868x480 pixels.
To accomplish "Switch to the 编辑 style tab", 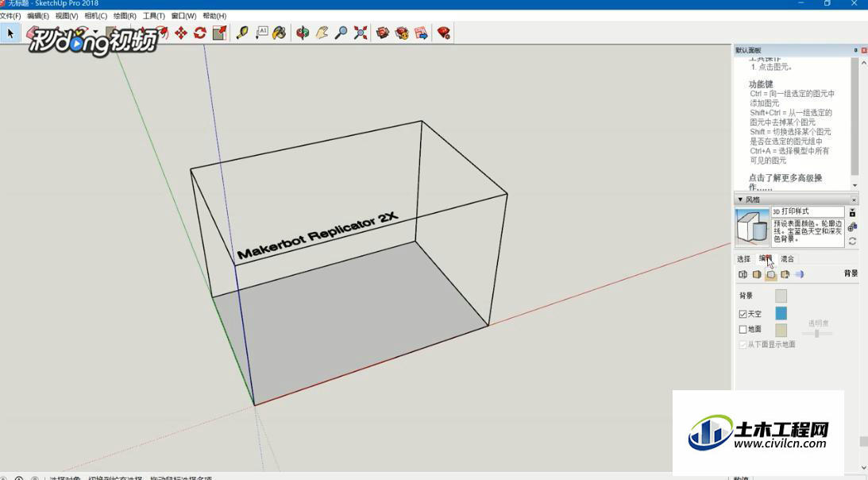I will click(x=766, y=259).
